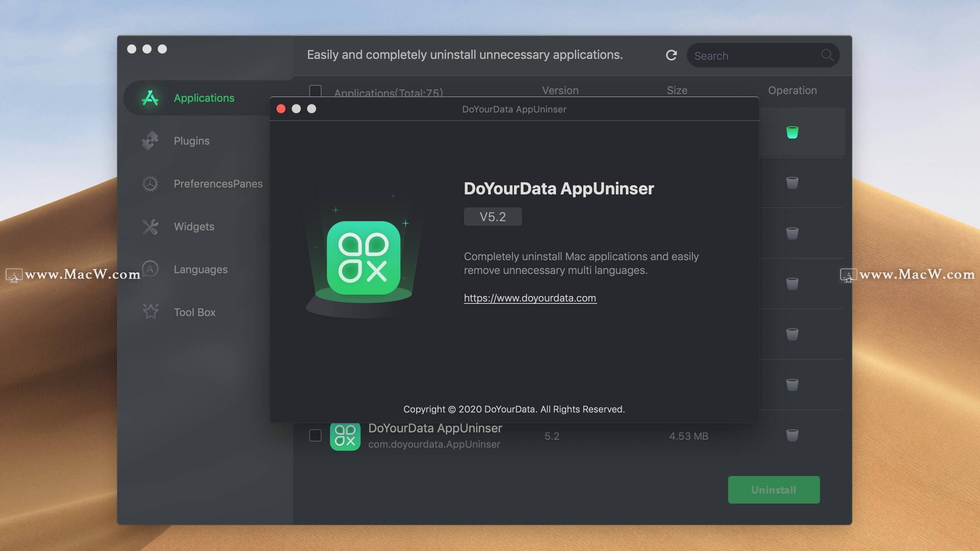The height and width of the screenshot is (551, 980).
Task: Click the bold DoYourData AppUninser heading in About dialog
Action: click(559, 189)
